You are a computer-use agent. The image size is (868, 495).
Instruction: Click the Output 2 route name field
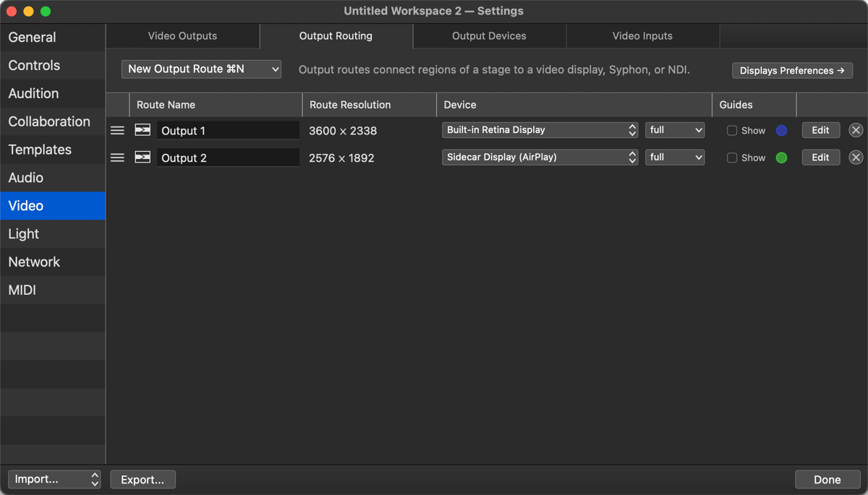pyautogui.click(x=228, y=158)
